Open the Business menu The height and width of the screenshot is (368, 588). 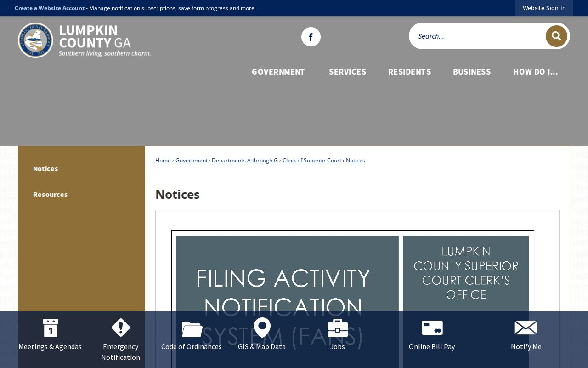(x=472, y=72)
